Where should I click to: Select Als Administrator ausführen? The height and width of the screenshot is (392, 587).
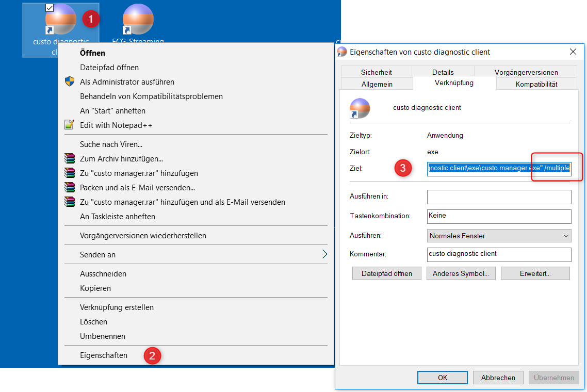196,81
